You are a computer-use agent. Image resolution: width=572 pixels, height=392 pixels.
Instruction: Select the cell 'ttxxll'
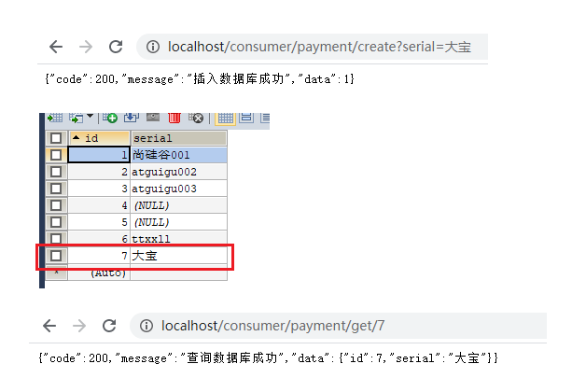[178, 239]
